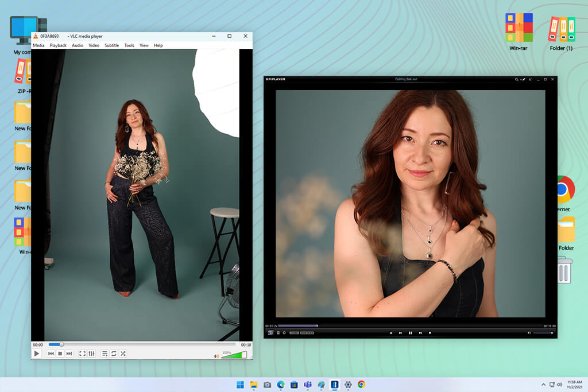Open the Media menu in VLC
This screenshot has height=392, width=588.
point(38,45)
